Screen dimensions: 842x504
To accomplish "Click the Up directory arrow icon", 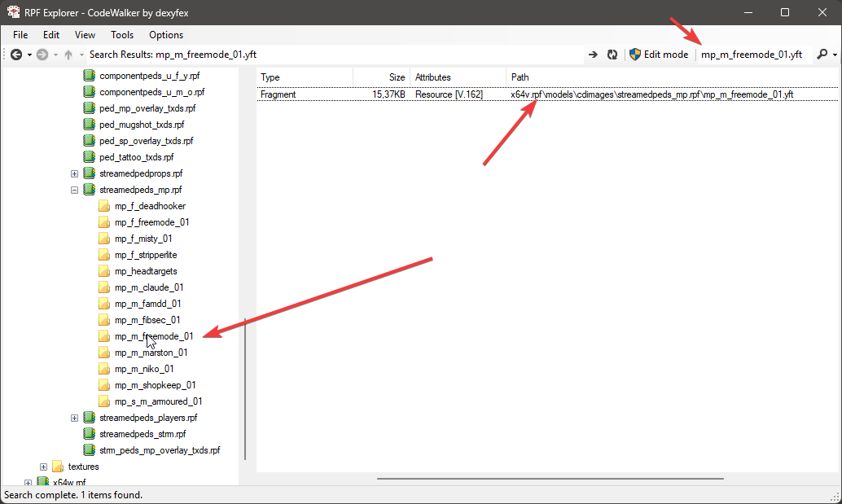I will point(68,55).
